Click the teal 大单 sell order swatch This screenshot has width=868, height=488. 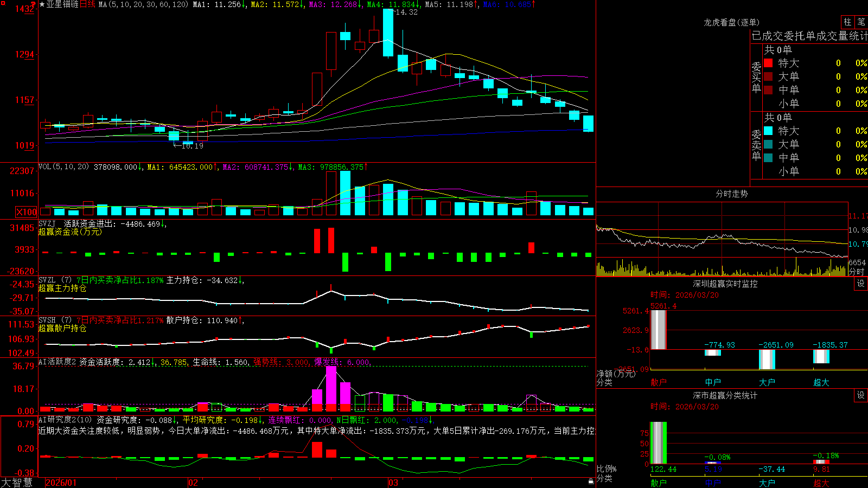tap(768, 144)
